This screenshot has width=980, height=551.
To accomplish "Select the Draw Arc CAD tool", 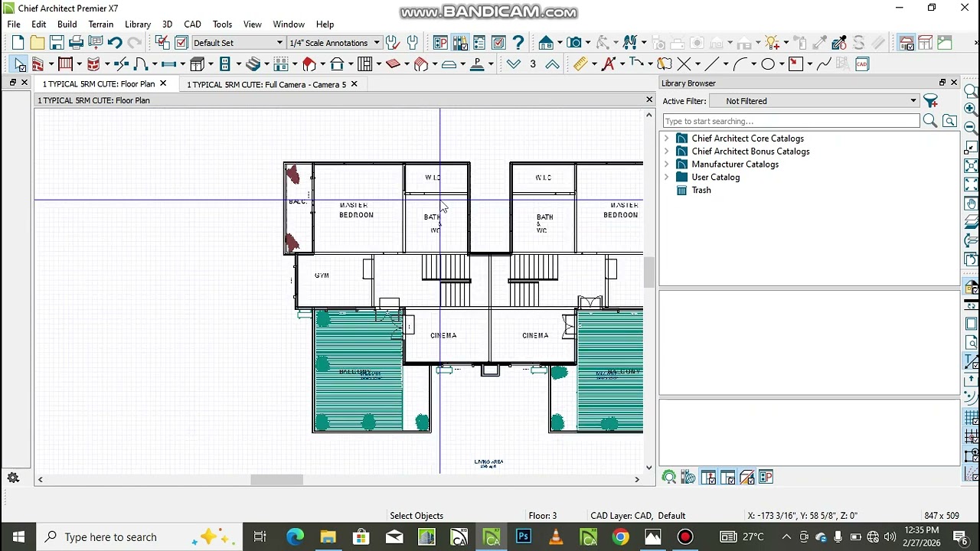I will pos(740,64).
